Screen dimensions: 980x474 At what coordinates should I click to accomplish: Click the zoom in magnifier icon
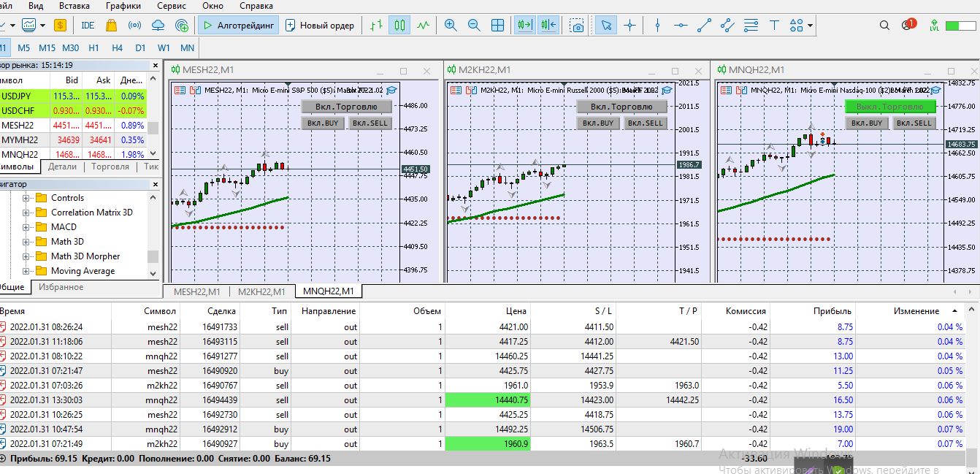pos(451,26)
